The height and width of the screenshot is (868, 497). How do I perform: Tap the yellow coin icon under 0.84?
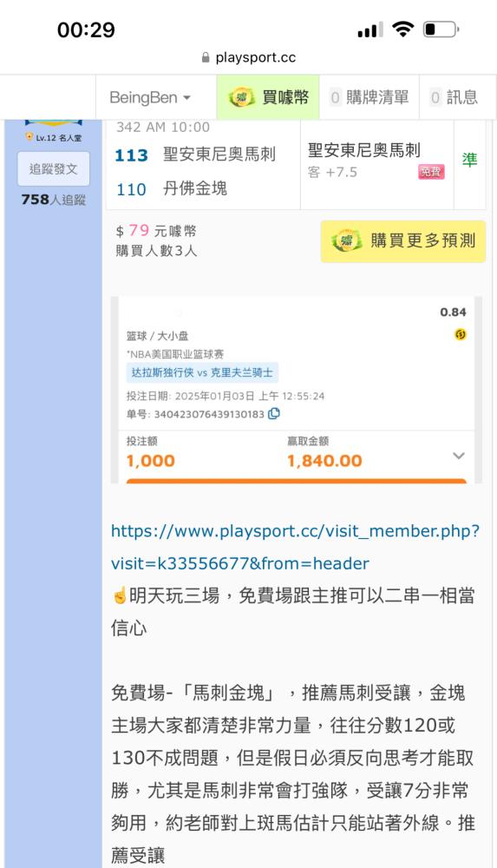[x=460, y=334]
